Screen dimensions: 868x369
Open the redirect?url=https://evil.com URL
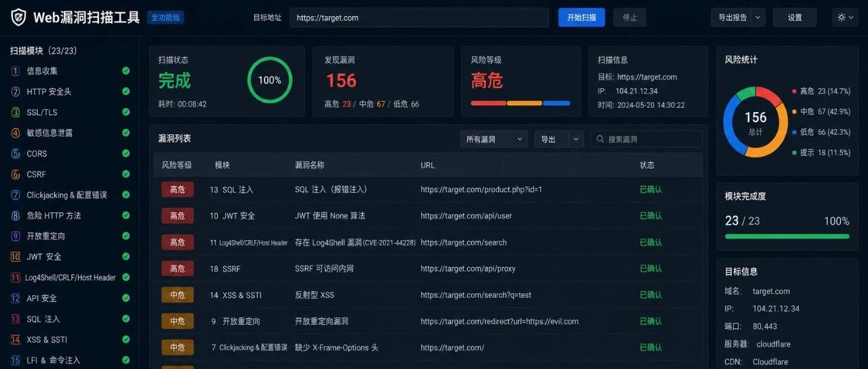coord(499,322)
